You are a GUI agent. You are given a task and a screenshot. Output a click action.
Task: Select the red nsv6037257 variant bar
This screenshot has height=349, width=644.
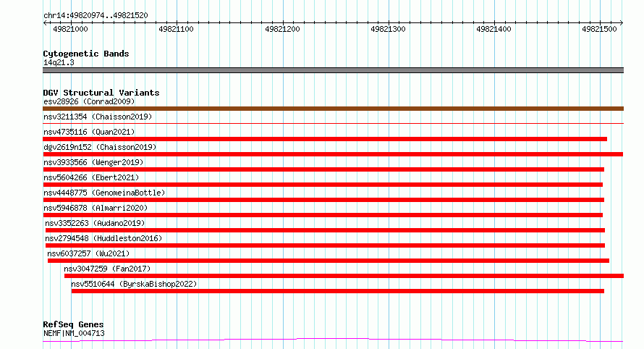point(329,261)
